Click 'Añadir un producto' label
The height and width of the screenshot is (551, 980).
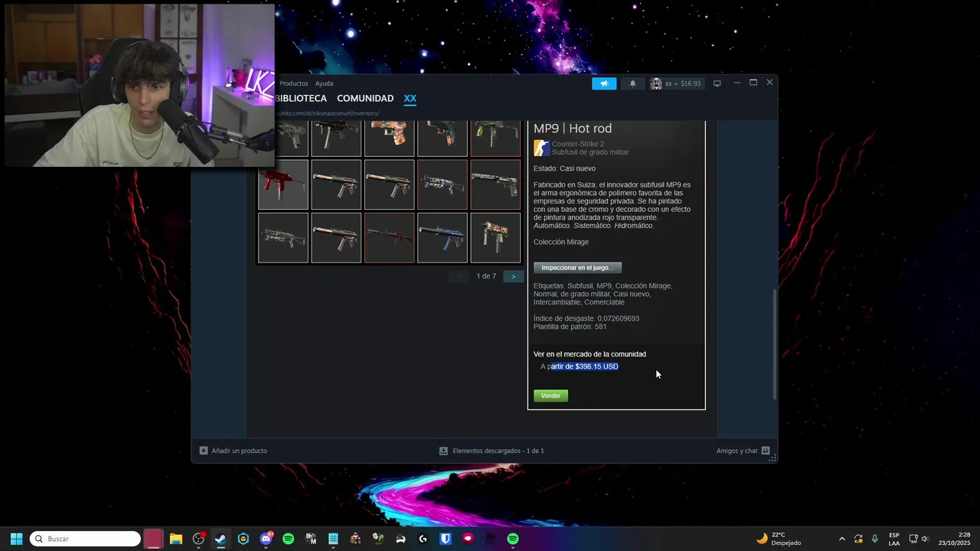[239, 451]
